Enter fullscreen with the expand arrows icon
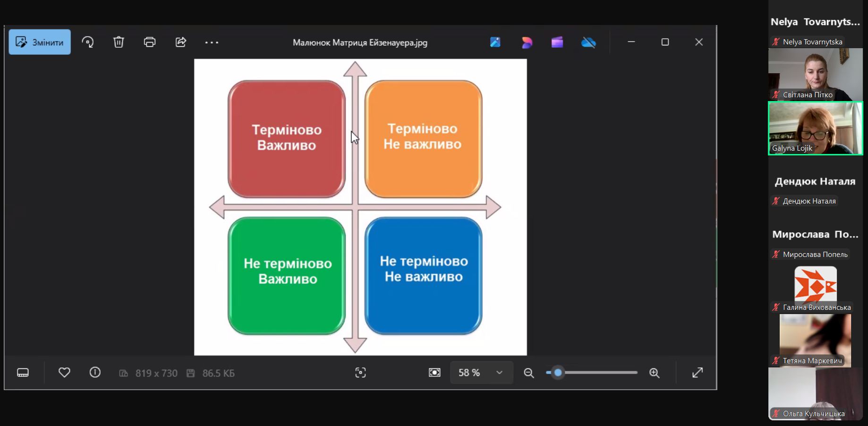Screen dimensions: 868x426 [x=698, y=373]
